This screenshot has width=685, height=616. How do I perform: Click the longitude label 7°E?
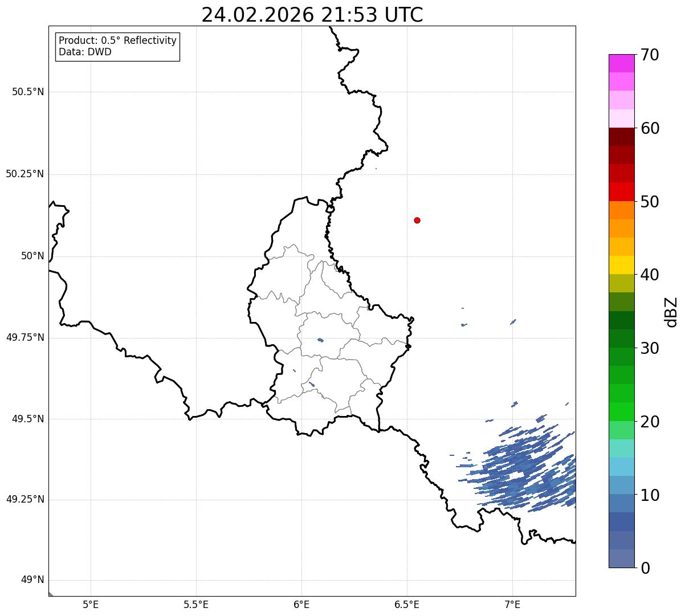click(512, 605)
